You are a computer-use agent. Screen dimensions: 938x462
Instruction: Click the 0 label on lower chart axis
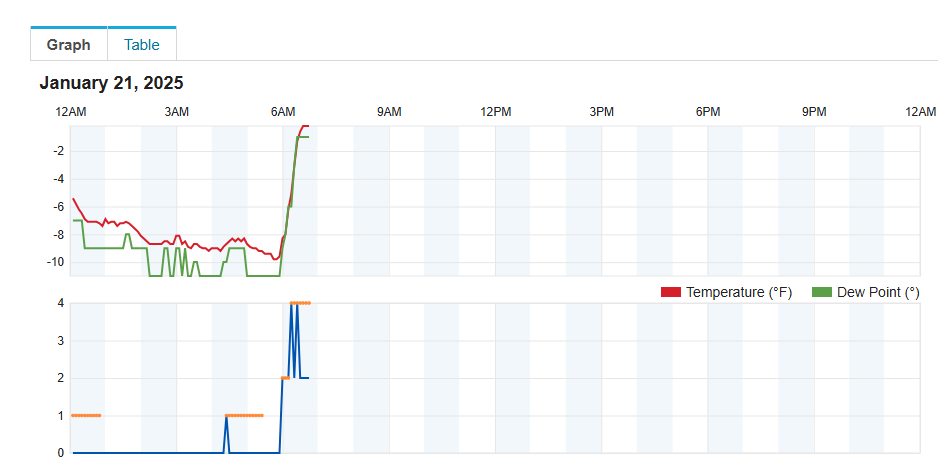point(60,453)
